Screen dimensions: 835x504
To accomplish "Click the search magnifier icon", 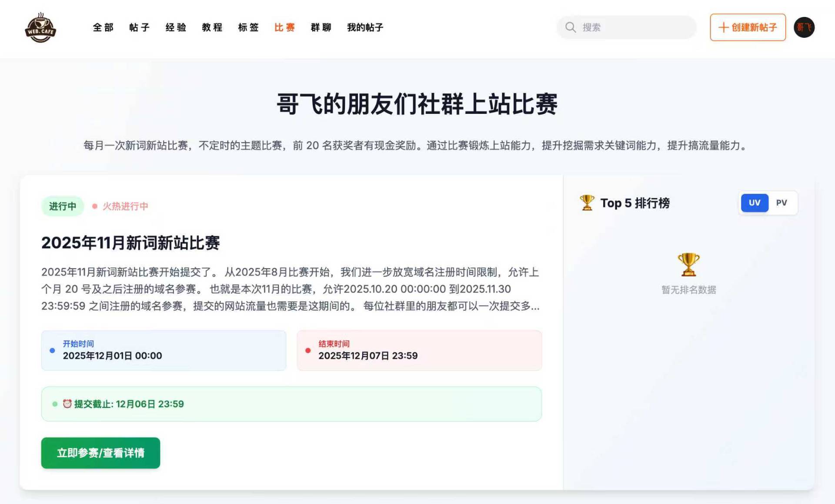I will click(571, 27).
